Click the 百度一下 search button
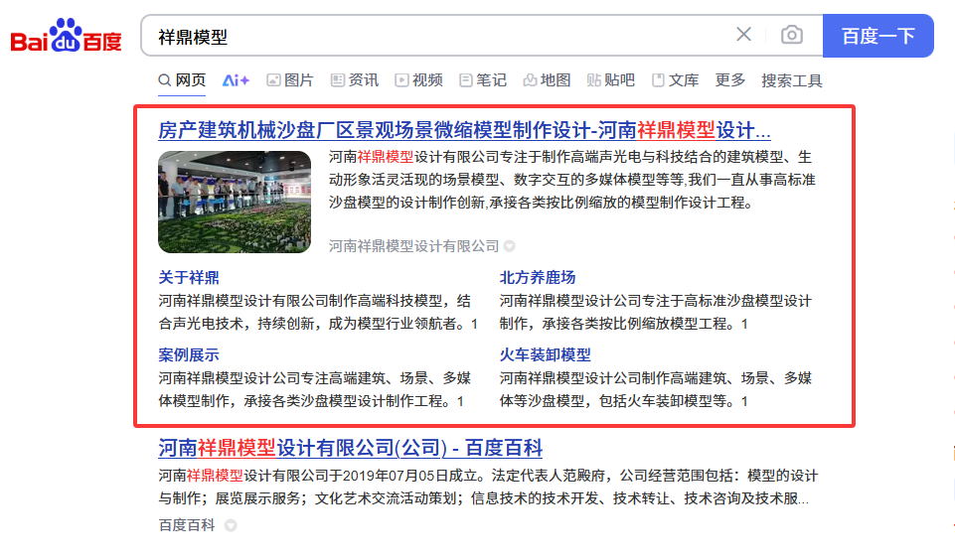The height and width of the screenshot is (560, 955). 877,36
